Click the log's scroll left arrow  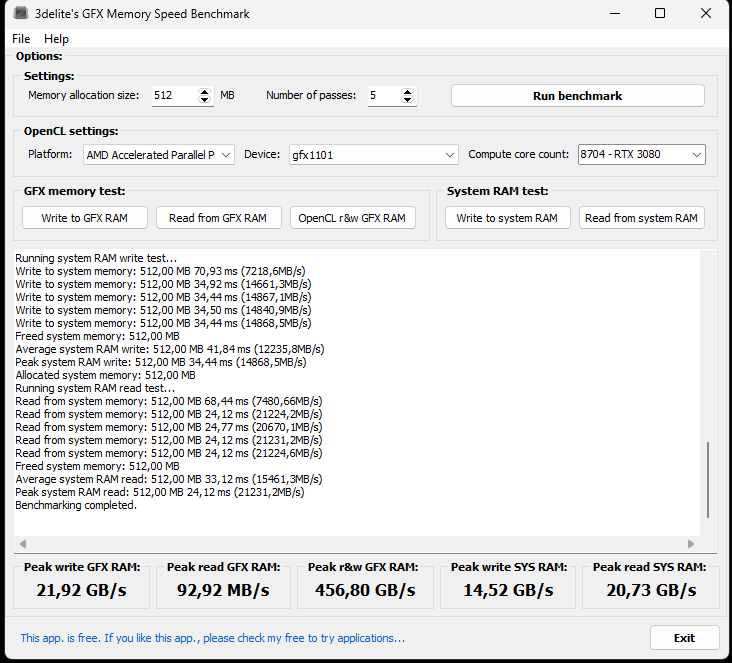pos(23,543)
